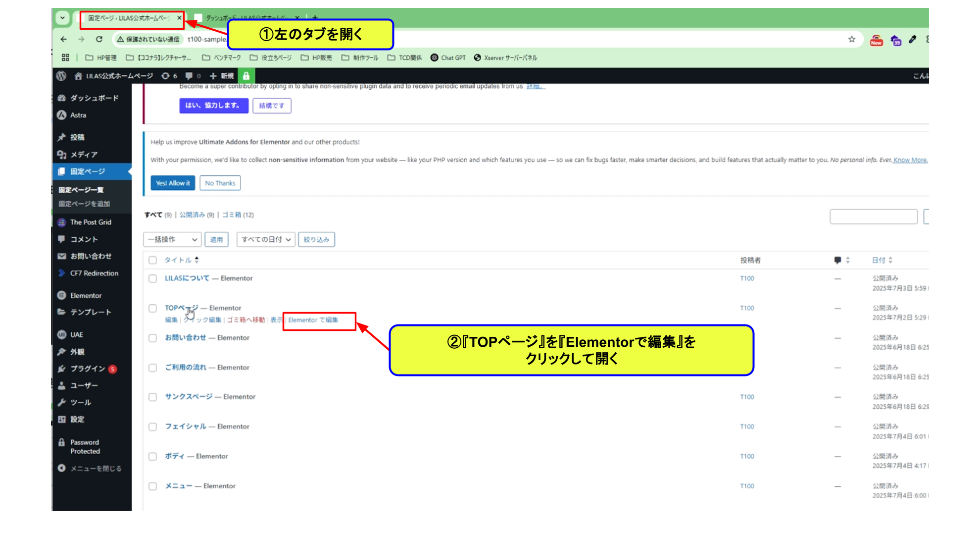This screenshot has width=980, height=535.
Task: Click the はい、協力します。 button
Action: (x=214, y=106)
